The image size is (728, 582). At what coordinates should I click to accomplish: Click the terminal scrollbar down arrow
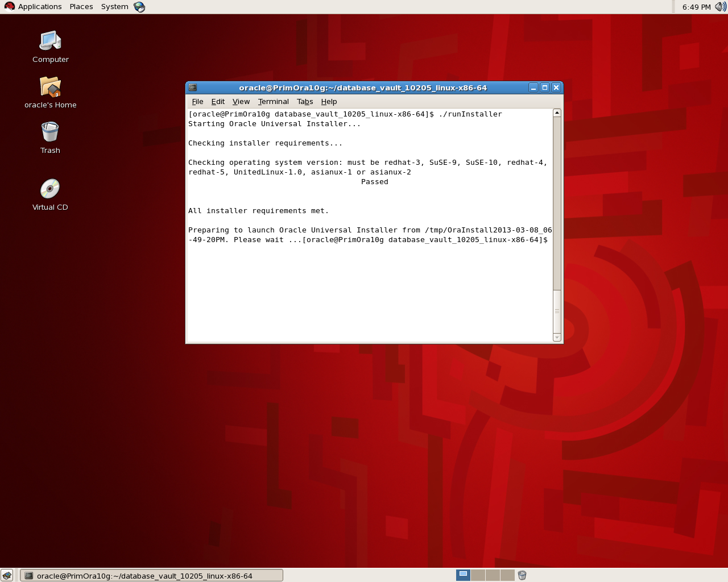click(x=556, y=338)
